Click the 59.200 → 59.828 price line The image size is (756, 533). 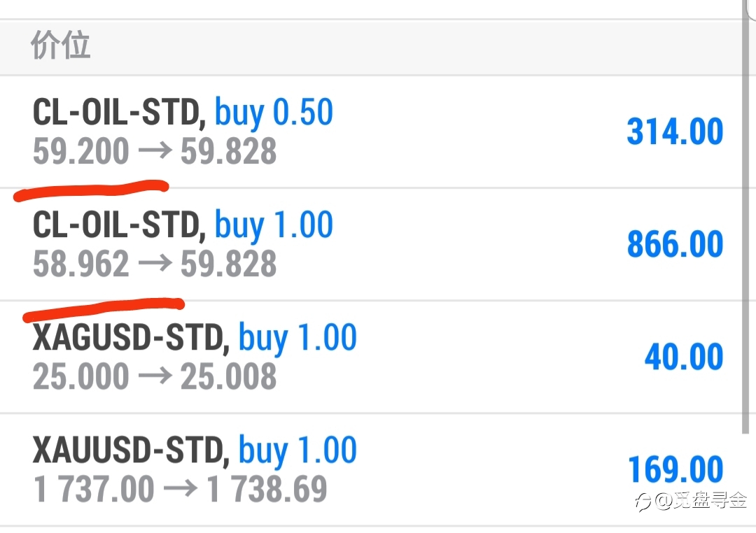[x=155, y=151]
